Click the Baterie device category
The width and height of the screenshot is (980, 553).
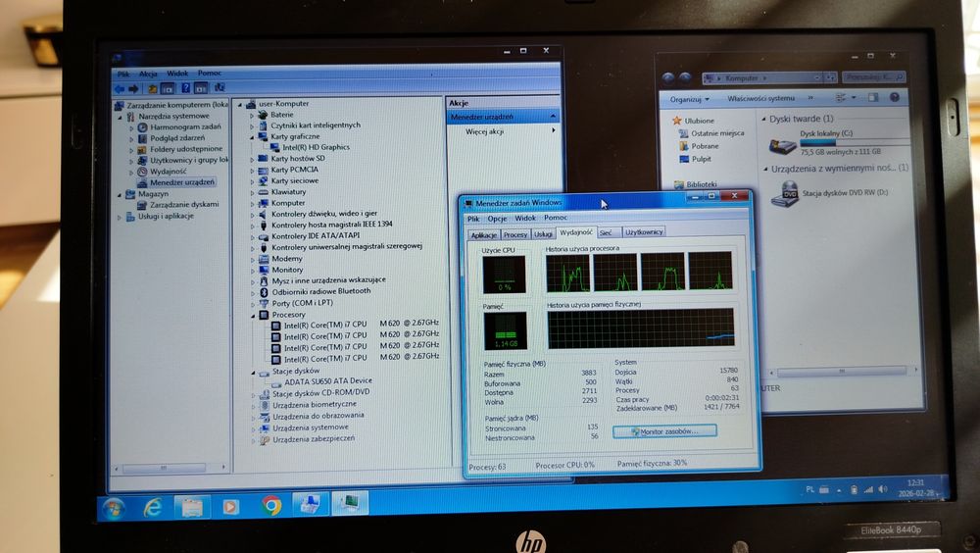click(x=282, y=115)
